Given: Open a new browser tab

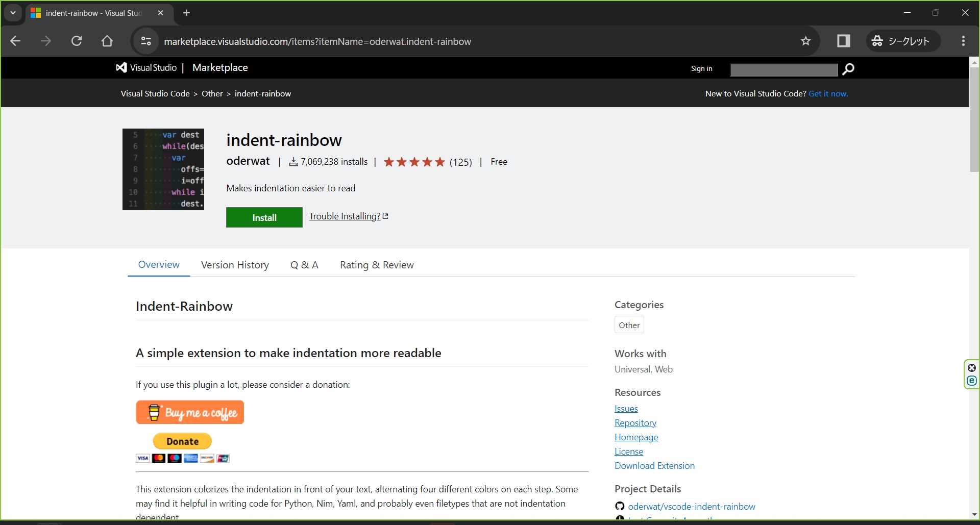Looking at the screenshot, I should coord(187,13).
